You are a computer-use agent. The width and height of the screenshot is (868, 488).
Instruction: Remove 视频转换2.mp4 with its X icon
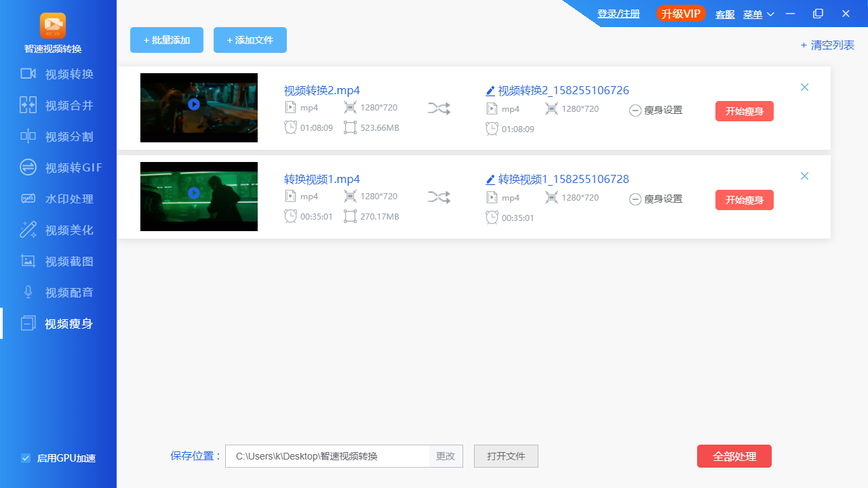805,87
